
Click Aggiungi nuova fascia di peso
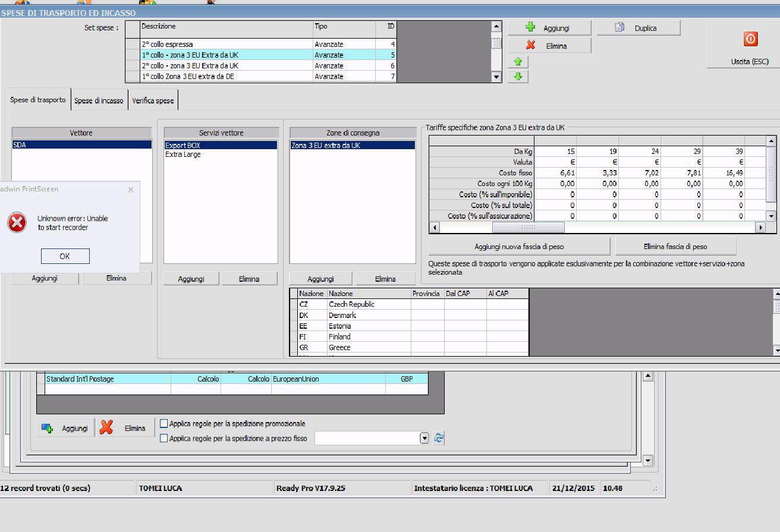(x=519, y=246)
